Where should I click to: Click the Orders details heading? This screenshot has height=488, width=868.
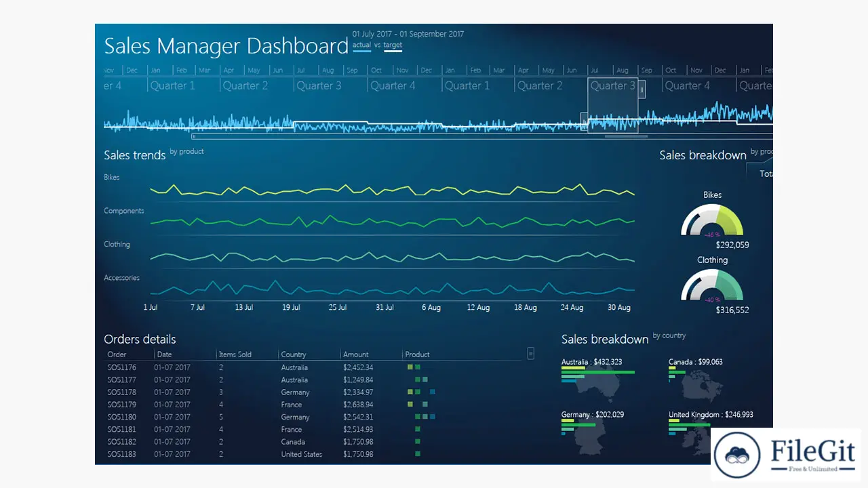pos(140,340)
